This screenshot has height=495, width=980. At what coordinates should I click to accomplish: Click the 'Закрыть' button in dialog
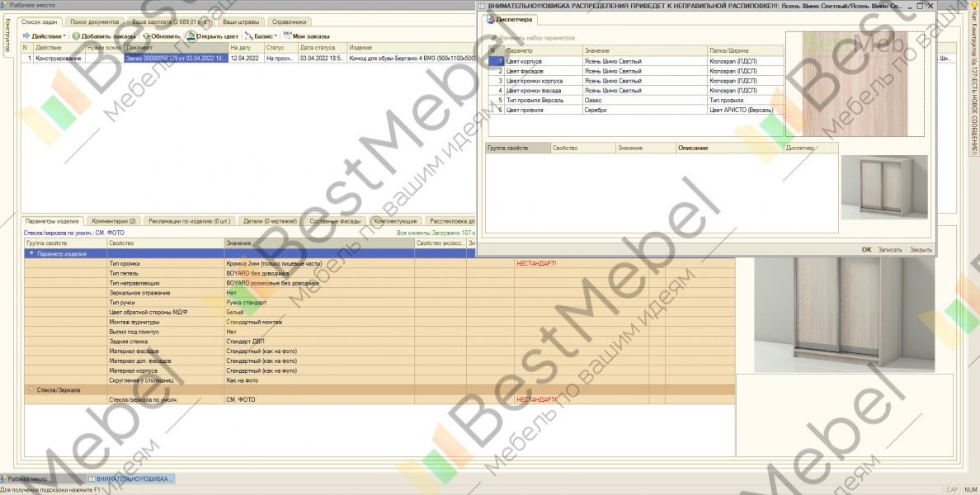point(920,249)
